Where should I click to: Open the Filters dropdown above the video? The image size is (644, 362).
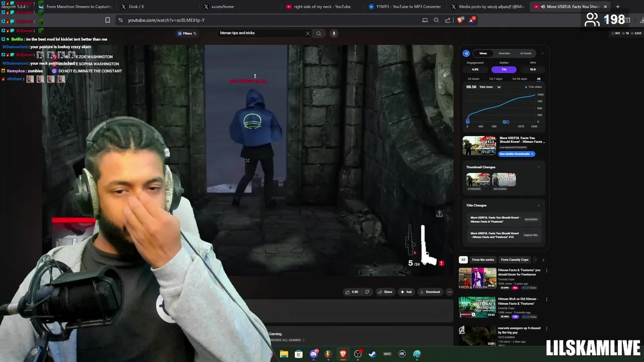[187, 34]
